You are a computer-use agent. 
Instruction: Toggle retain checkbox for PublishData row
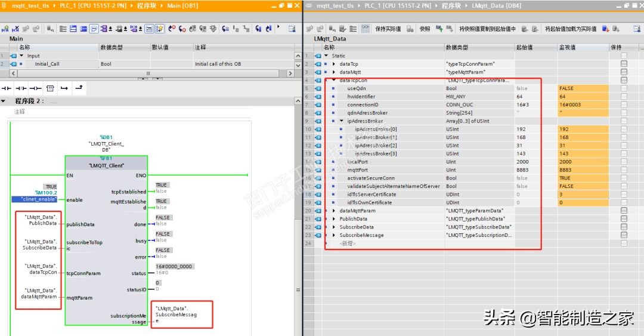click(x=624, y=219)
